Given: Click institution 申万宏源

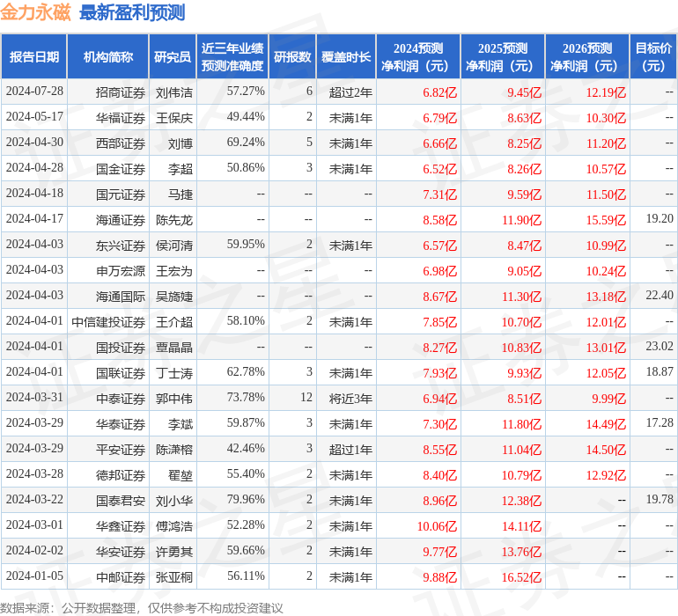Looking at the screenshot, I should point(121,271).
